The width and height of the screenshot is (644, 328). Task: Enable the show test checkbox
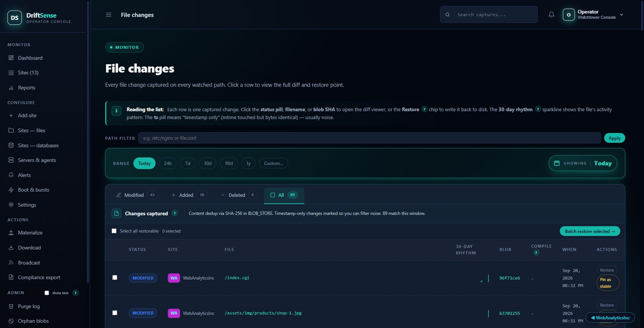47,293
